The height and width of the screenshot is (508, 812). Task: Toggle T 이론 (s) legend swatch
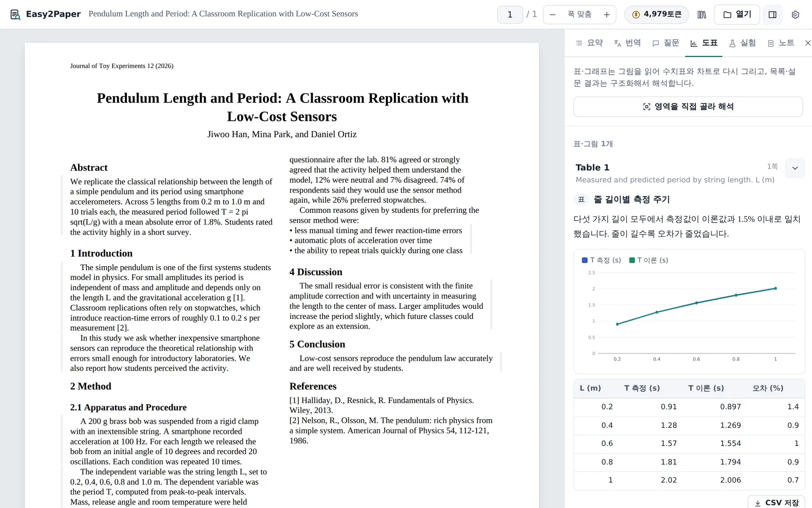(x=632, y=260)
